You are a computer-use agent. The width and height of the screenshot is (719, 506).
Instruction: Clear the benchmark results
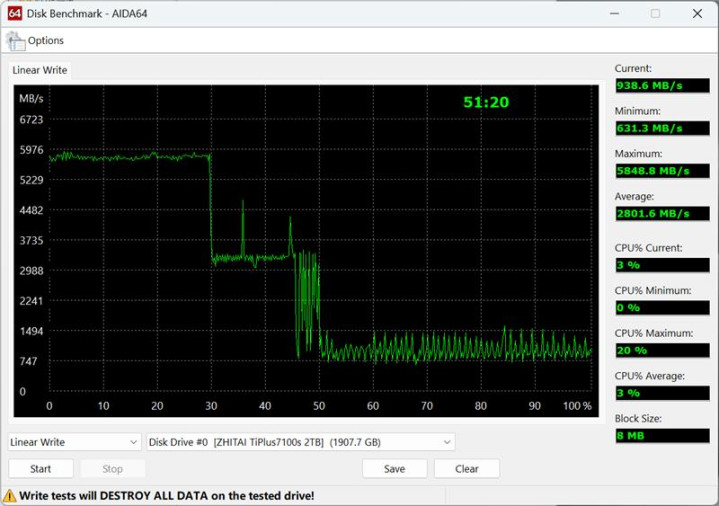[x=466, y=468]
